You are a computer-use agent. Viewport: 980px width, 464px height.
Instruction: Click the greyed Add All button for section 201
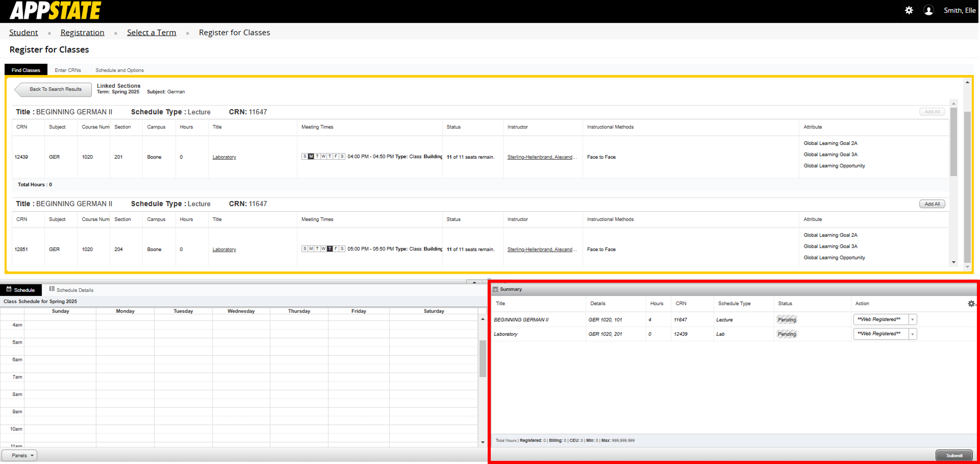pyautogui.click(x=932, y=112)
